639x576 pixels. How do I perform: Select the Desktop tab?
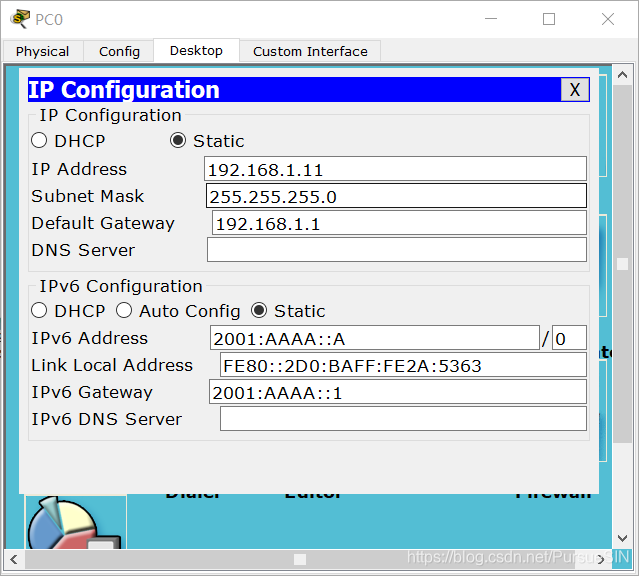pos(196,51)
